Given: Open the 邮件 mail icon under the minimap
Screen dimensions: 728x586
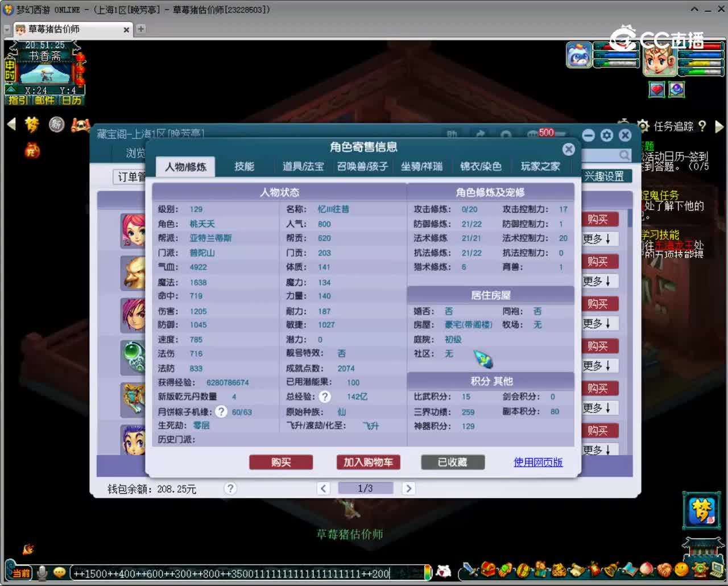Looking at the screenshot, I should point(44,100).
